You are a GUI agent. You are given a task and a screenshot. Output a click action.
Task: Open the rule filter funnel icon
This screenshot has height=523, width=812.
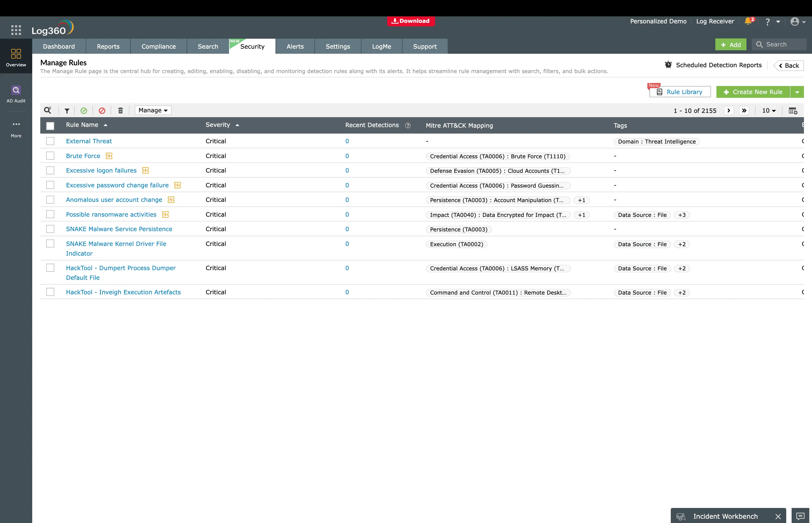pos(67,111)
